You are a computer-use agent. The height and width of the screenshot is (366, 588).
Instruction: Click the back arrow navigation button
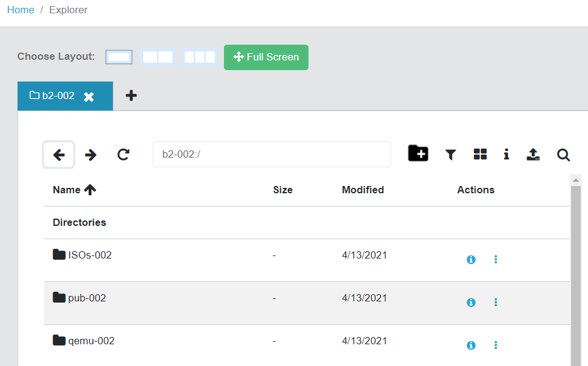click(x=59, y=155)
